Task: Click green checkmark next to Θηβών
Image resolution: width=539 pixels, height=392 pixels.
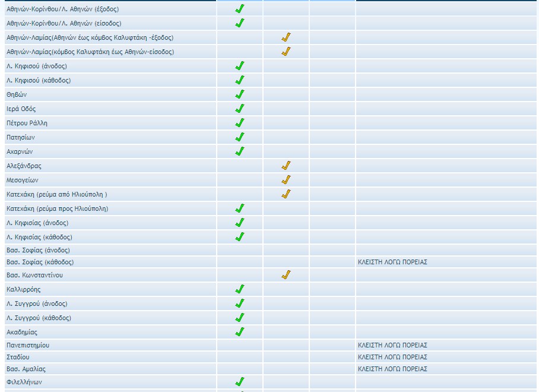Action: click(x=240, y=94)
